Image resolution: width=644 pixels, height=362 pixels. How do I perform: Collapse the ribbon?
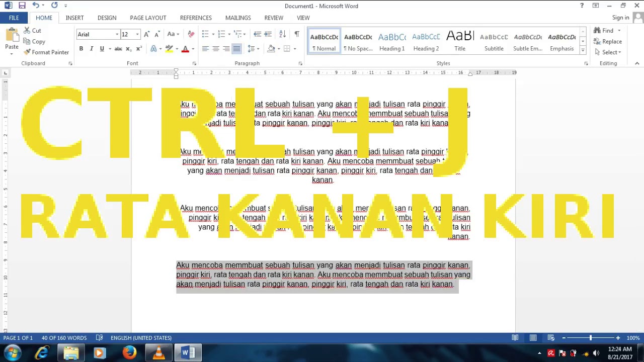(x=637, y=63)
